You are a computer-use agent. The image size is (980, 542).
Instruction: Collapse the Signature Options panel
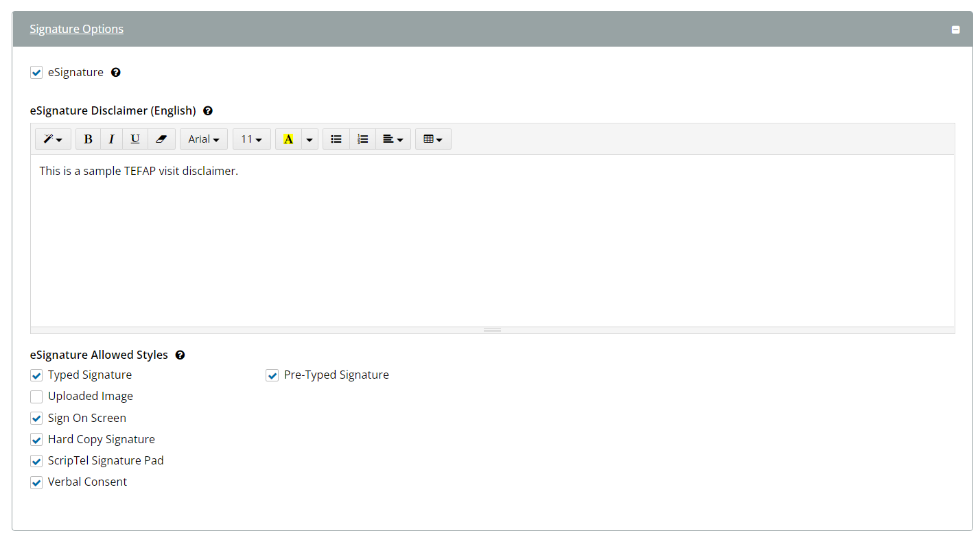point(955,30)
